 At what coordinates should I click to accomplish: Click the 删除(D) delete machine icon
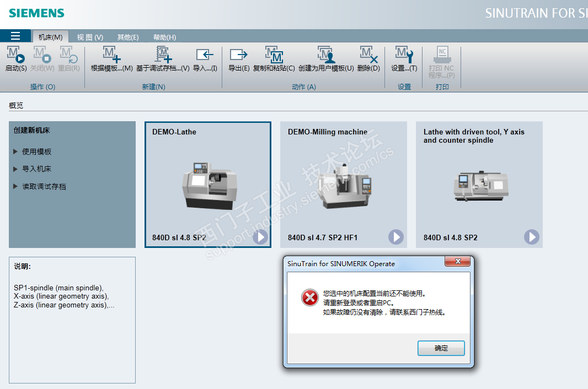point(368,55)
